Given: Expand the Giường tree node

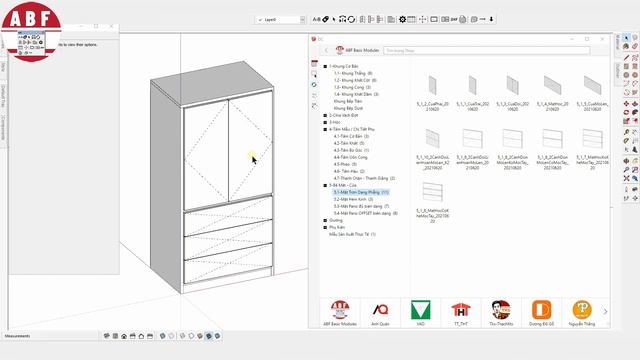Looking at the screenshot, I should pos(325,220).
